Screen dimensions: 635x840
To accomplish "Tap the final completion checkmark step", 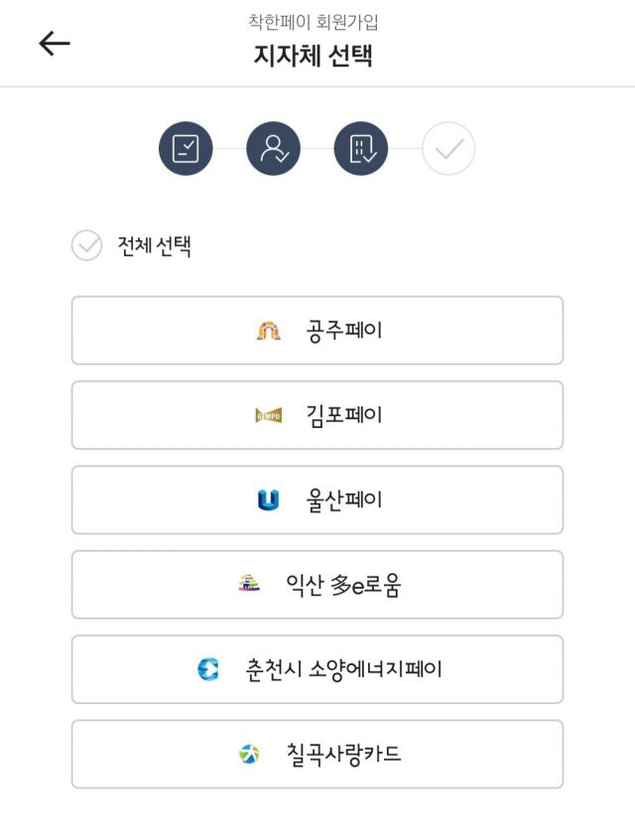I will [x=448, y=149].
